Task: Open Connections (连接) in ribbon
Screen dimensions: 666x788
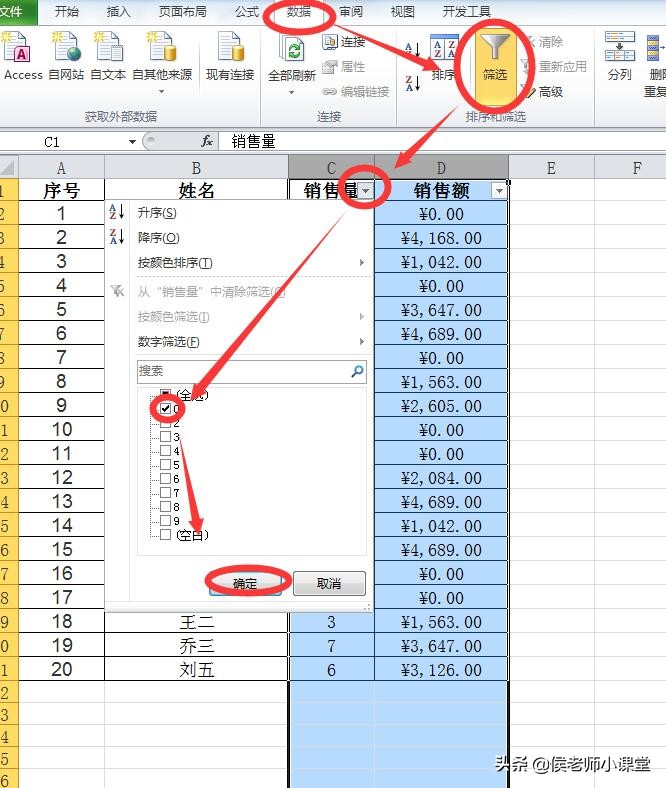Action: point(344,42)
